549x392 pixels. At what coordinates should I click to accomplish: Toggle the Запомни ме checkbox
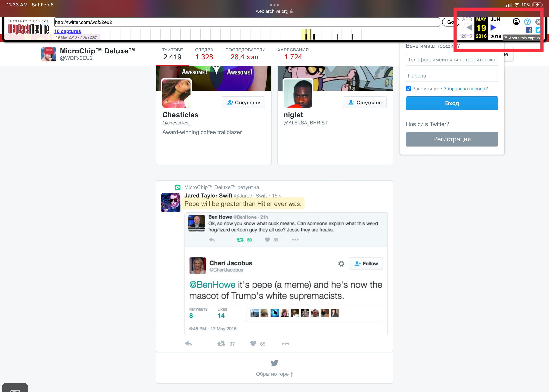coord(408,89)
